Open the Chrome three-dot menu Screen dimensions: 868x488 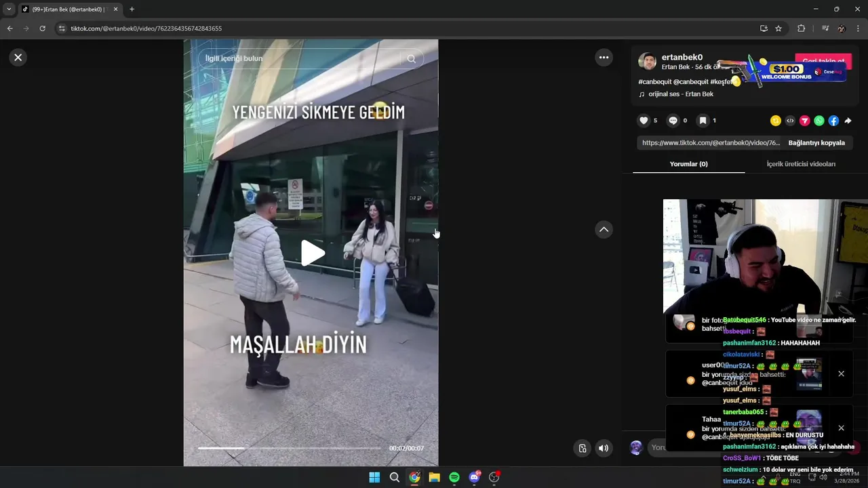click(x=858, y=28)
